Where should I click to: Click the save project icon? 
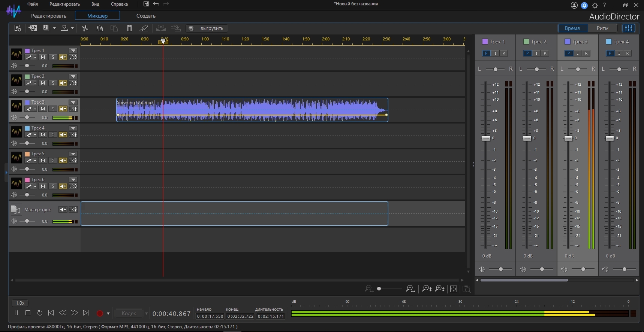point(146,4)
